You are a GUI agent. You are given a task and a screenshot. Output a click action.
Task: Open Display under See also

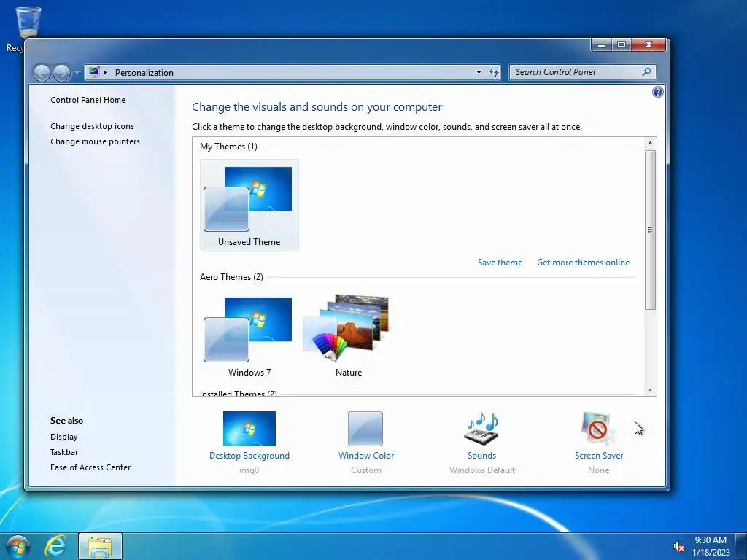(x=64, y=437)
